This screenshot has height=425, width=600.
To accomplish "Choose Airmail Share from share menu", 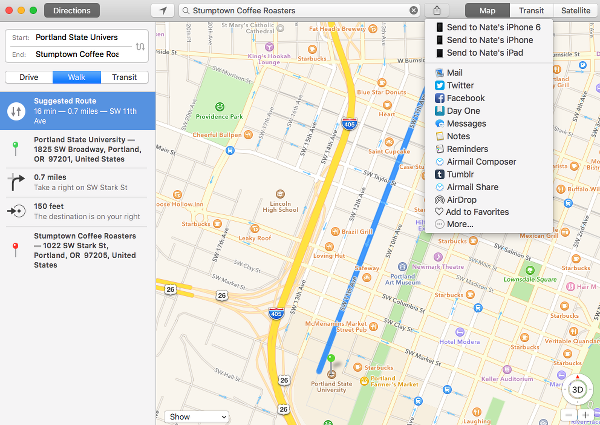I will [x=489, y=187].
